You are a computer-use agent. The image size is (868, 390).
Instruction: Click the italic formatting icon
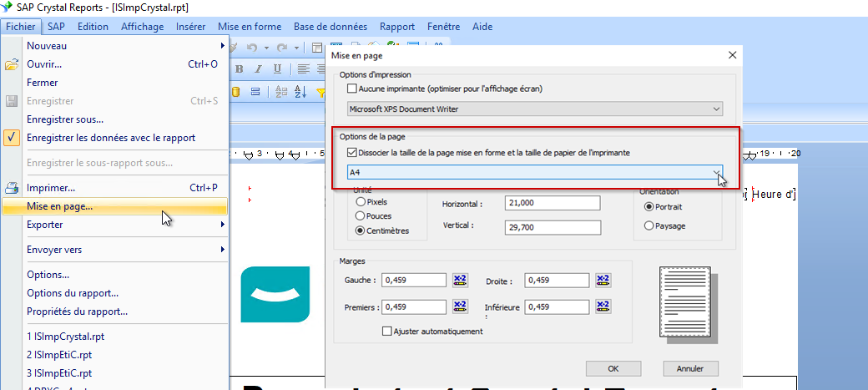point(257,68)
